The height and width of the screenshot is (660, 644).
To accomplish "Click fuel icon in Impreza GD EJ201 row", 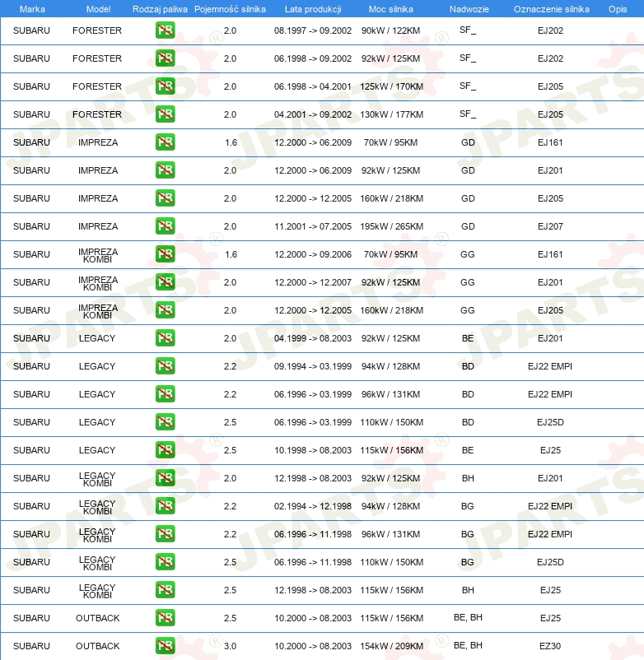I will pyautogui.click(x=165, y=170).
